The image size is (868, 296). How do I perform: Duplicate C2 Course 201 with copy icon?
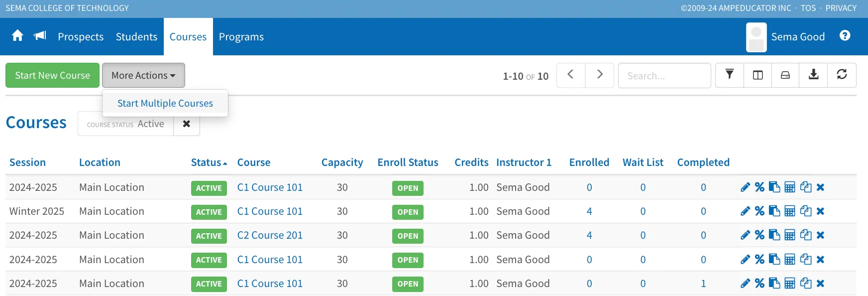pos(806,235)
